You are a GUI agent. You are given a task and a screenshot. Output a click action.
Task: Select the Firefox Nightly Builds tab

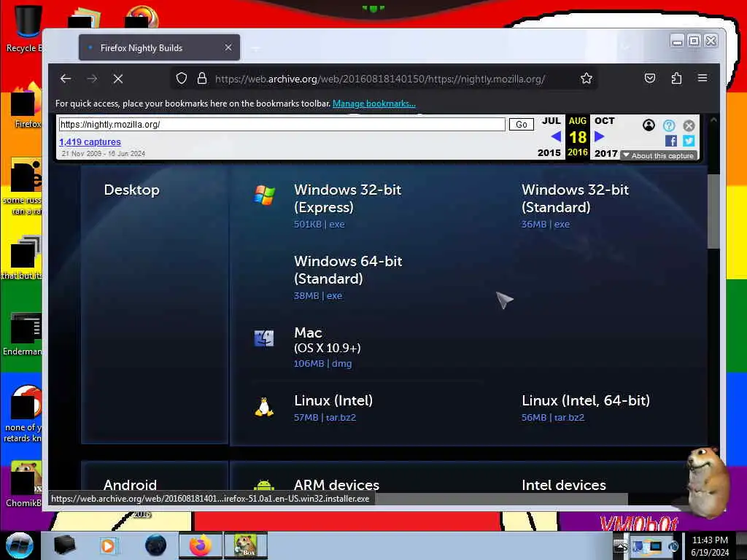pyautogui.click(x=159, y=47)
